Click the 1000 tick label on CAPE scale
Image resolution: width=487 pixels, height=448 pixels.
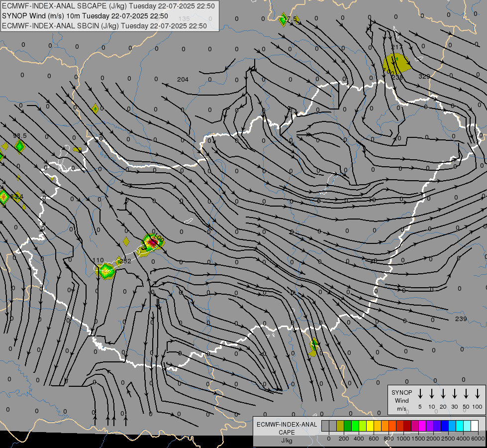point(403,439)
